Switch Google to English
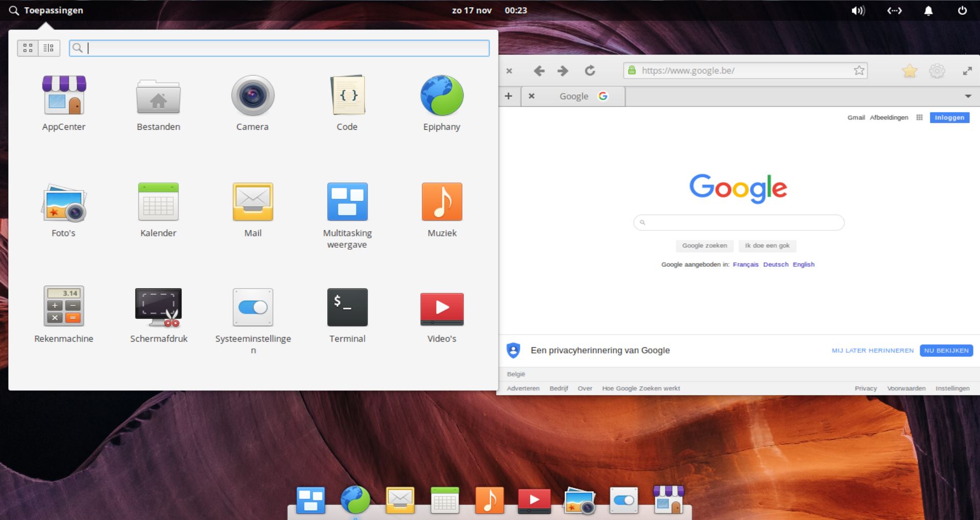The image size is (980, 520). tap(804, 265)
